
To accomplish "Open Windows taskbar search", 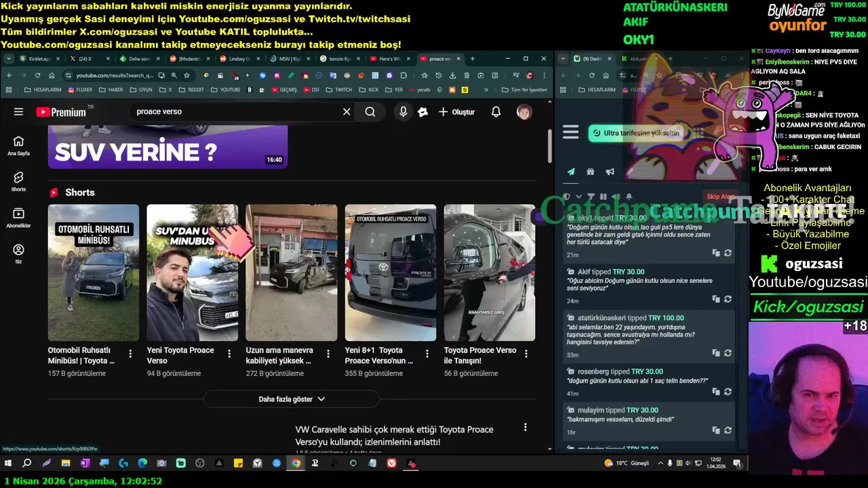I will (27, 464).
